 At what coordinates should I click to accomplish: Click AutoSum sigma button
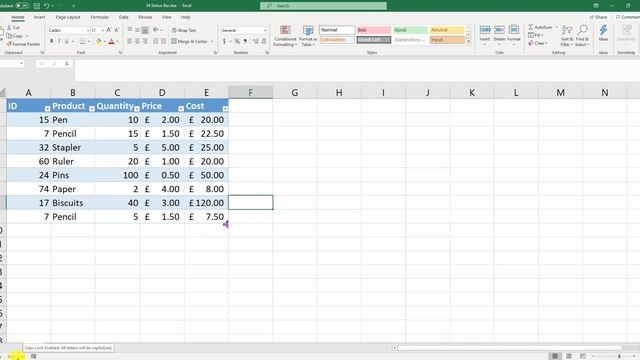click(x=540, y=27)
